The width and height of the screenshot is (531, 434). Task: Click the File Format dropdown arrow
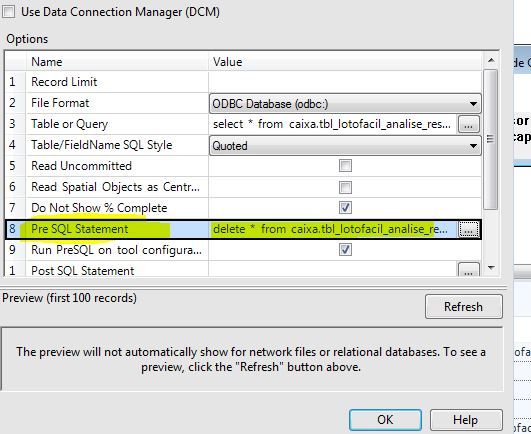click(473, 104)
